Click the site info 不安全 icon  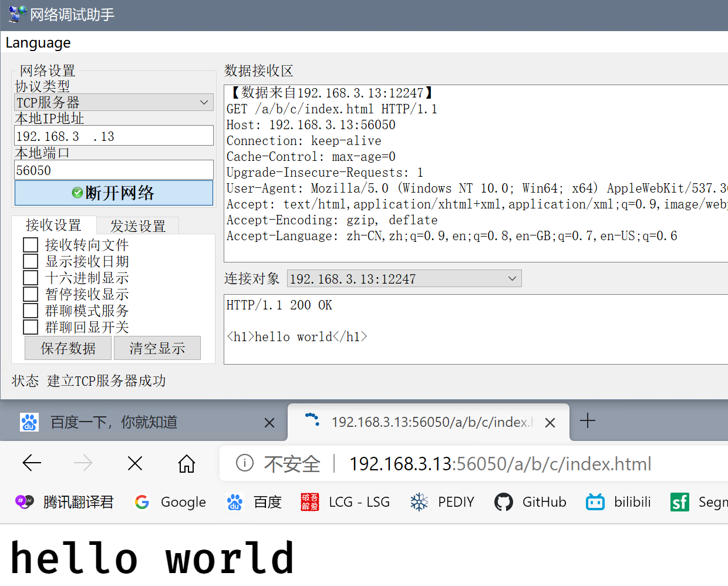245,463
